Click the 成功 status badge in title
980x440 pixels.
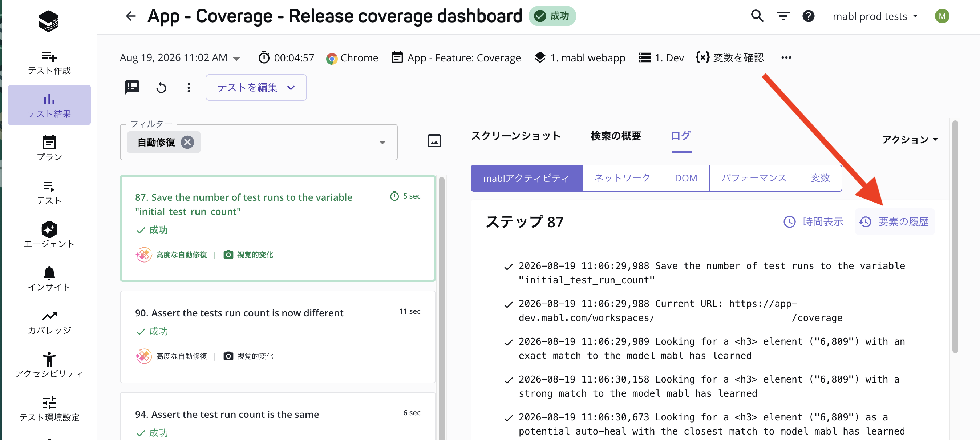point(552,16)
